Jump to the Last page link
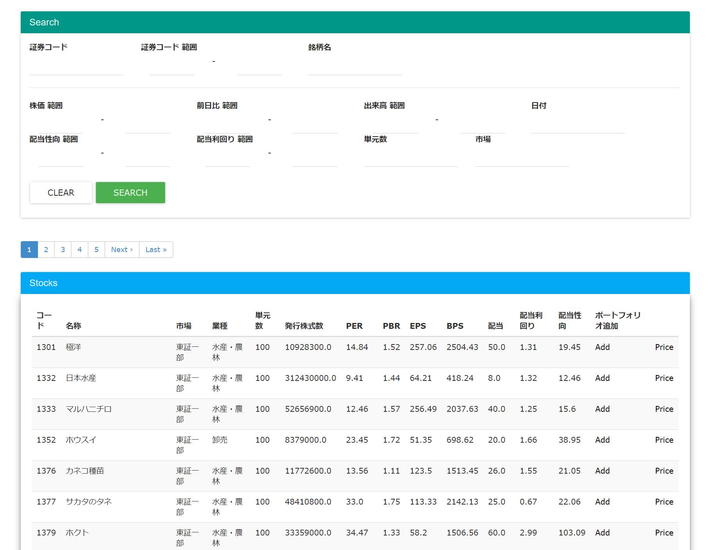The height and width of the screenshot is (550, 720). (x=156, y=250)
